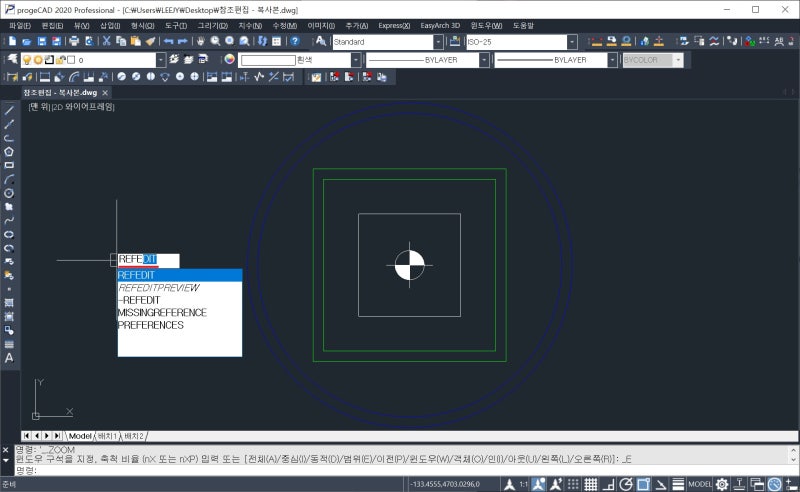Image resolution: width=800 pixels, height=492 pixels.
Task: Click the Print icon in toolbar
Action: point(74,41)
